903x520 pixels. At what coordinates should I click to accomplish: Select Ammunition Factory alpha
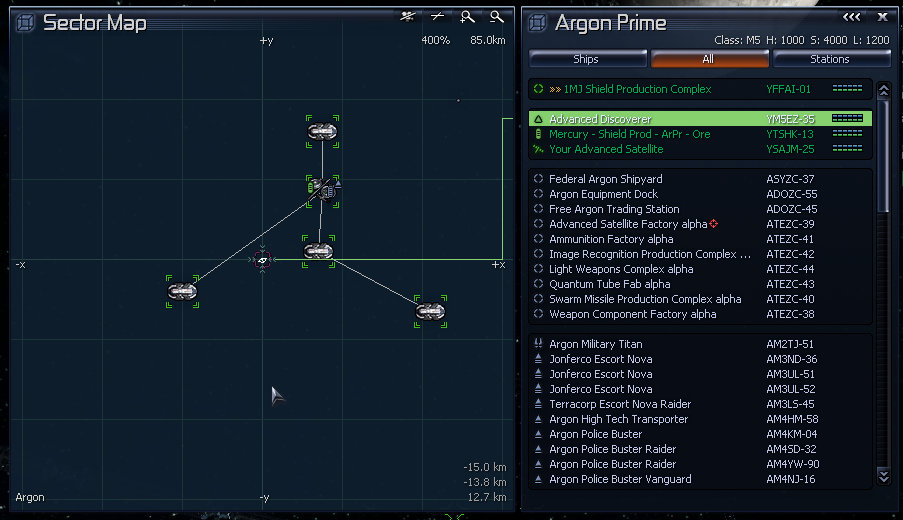click(x=700, y=239)
